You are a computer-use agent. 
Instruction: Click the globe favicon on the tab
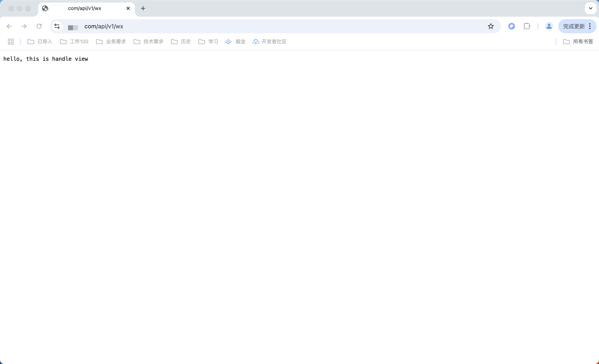coord(45,9)
